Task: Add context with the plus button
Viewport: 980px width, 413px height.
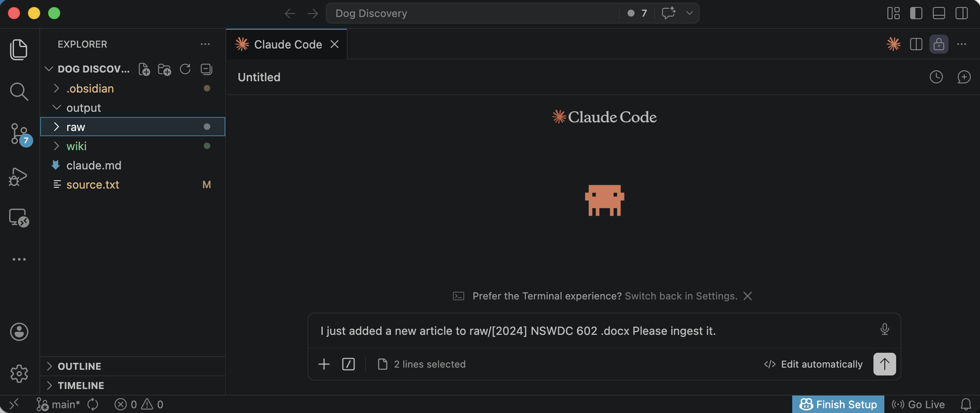Action: (324, 364)
